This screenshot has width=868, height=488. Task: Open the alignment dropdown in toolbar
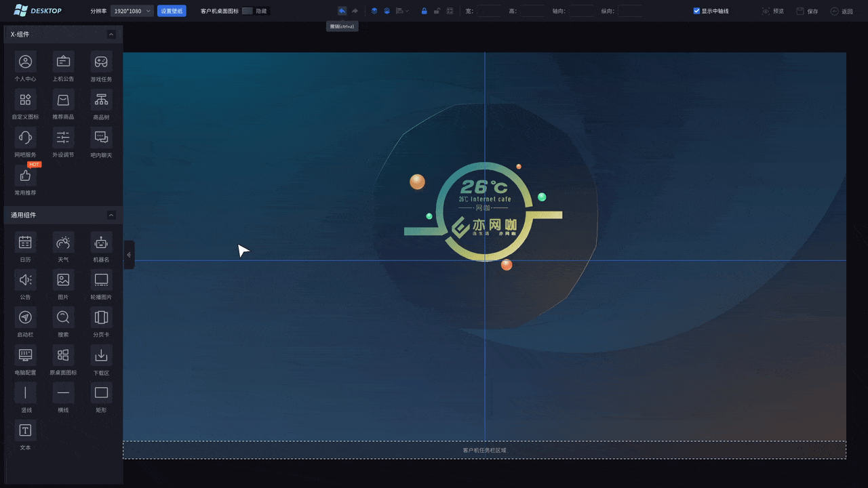tap(403, 11)
